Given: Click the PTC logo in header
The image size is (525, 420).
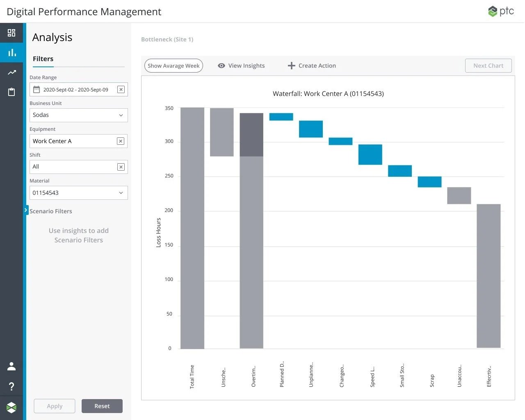Looking at the screenshot, I should (x=501, y=11).
